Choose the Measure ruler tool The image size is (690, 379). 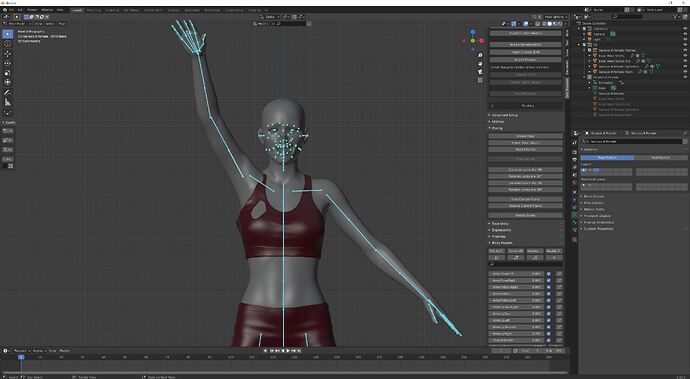coord(7,102)
